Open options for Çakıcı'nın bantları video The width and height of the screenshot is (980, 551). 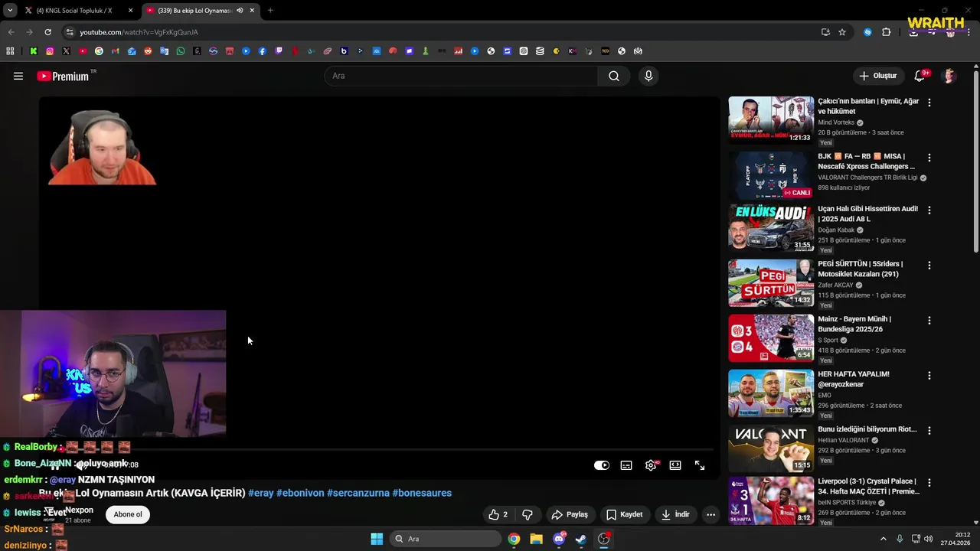tap(929, 103)
